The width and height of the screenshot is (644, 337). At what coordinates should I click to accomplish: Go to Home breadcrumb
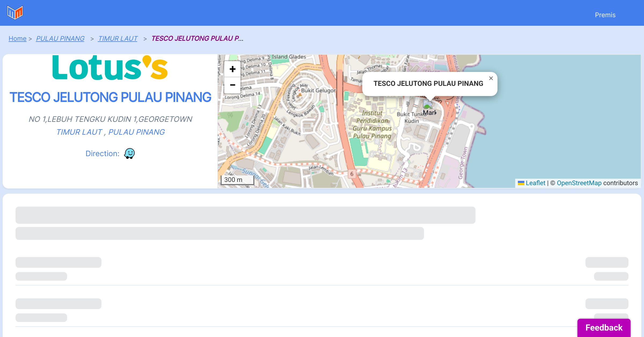tap(17, 39)
